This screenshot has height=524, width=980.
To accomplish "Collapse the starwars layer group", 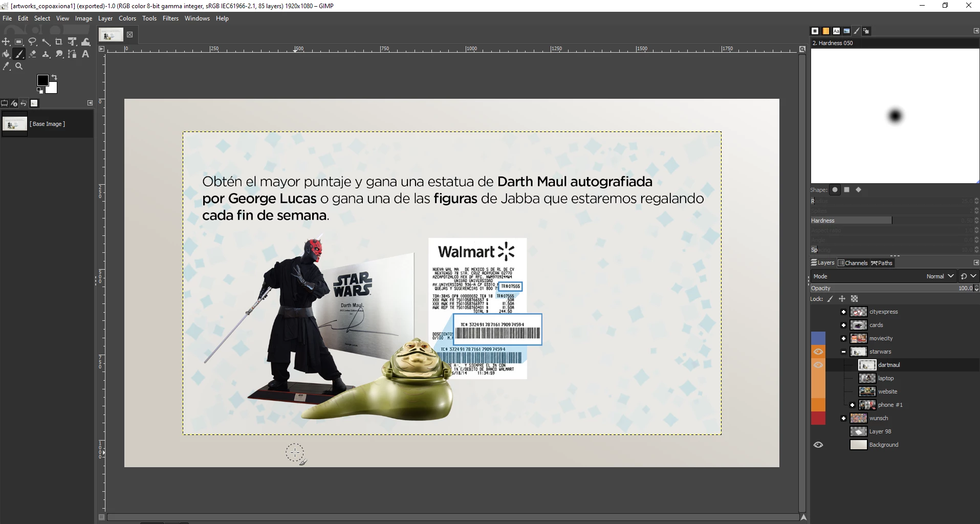I will click(843, 352).
